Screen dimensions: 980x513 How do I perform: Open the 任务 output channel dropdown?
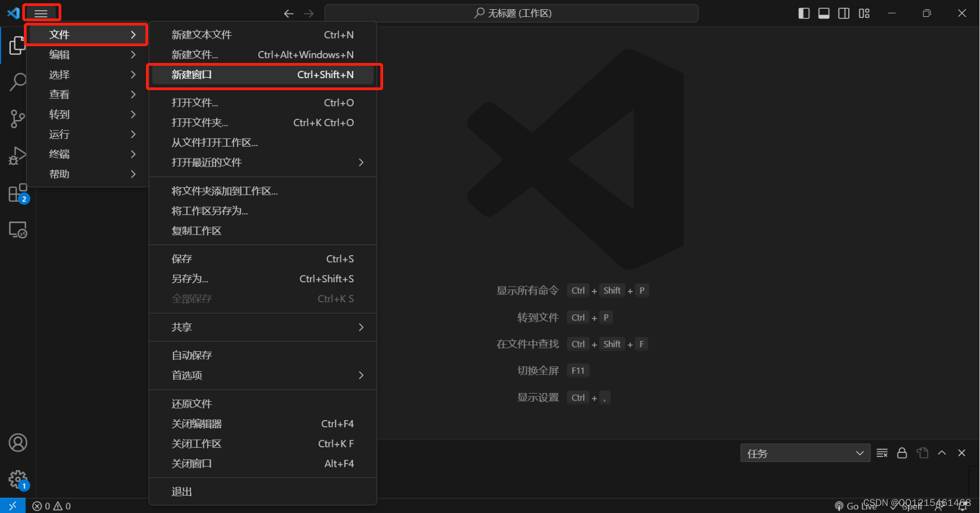pos(805,453)
